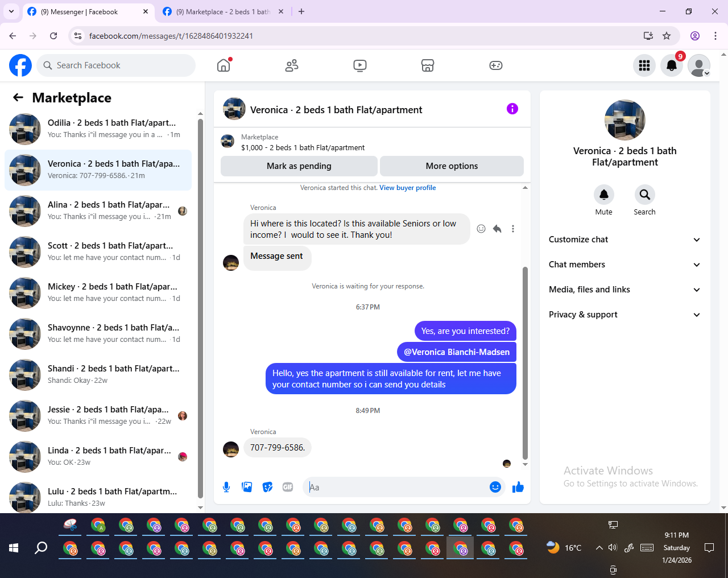Viewport: 728px width, 578px height.
Task: Click the Aa message input field
Action: click(x=396, y=487)
